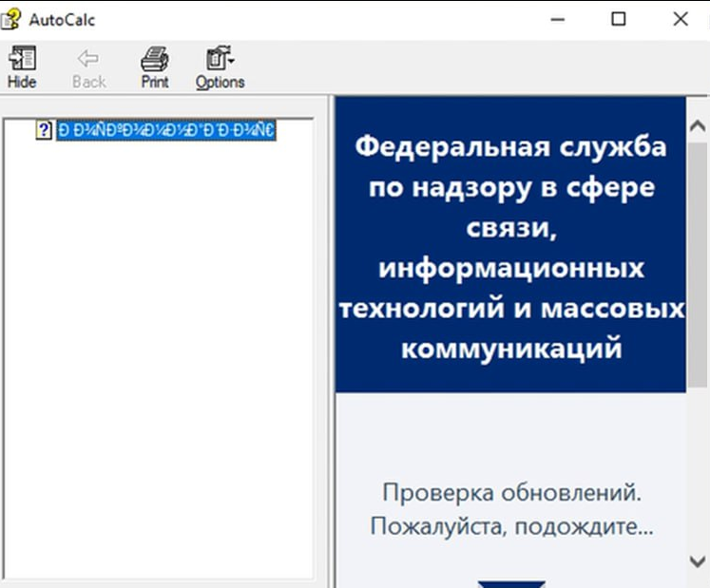Close the AutoCalc window
710x588 pixels.
[x=681, y=19]
